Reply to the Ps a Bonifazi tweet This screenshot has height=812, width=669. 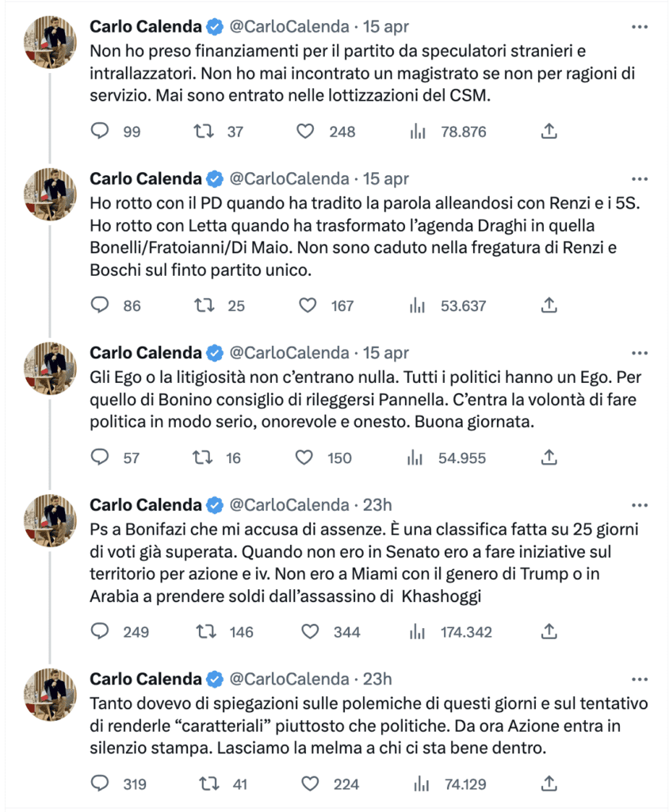point(100,632)
